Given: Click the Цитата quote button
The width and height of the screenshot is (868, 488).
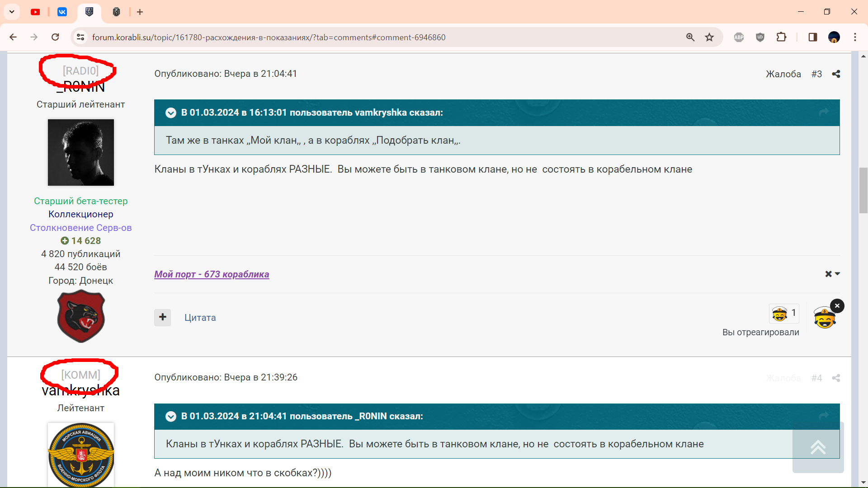Looking at the screenshot, I should [200, 318].
